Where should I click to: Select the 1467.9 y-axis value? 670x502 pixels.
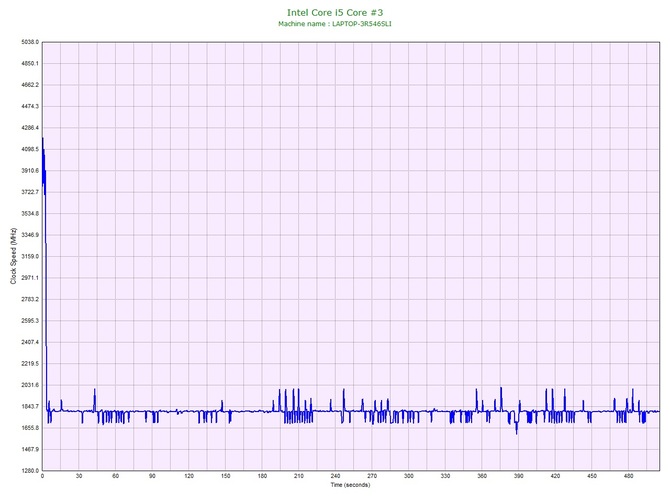[x=30, y=449]
